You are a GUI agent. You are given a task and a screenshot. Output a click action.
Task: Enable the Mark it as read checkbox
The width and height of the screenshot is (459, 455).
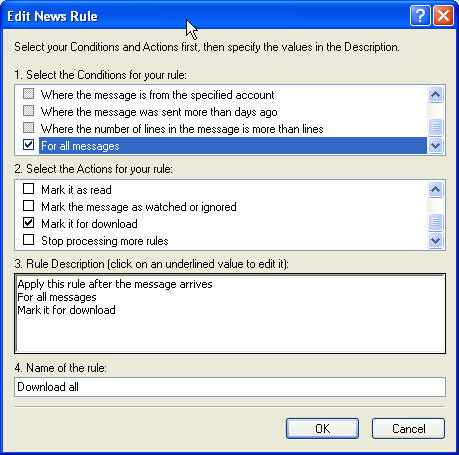point(29,189)
